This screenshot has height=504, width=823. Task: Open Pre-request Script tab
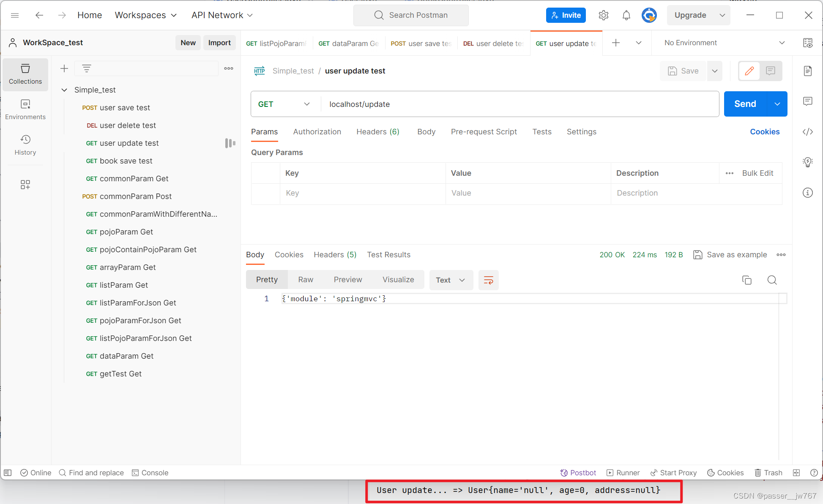(x=484, y=132)
